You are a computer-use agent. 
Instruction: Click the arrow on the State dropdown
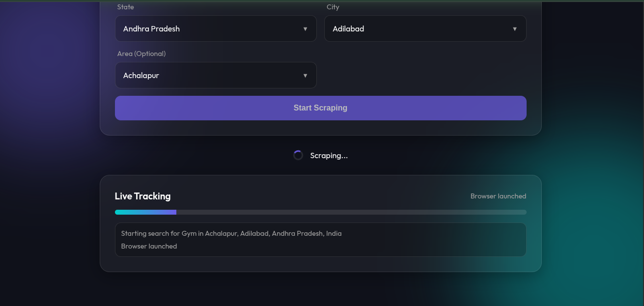point(305,29)
